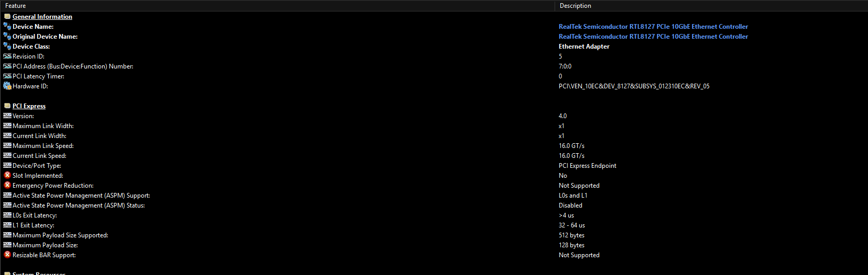
Task: Select the Maximum Link Speed row
Action: tap(434, 146)
